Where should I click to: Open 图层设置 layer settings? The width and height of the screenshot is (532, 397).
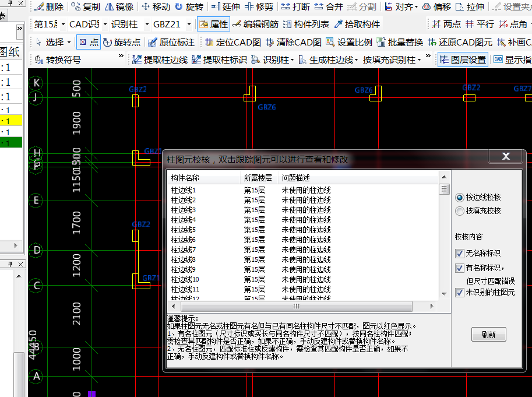pyautogui.click(x=463, y=59)
